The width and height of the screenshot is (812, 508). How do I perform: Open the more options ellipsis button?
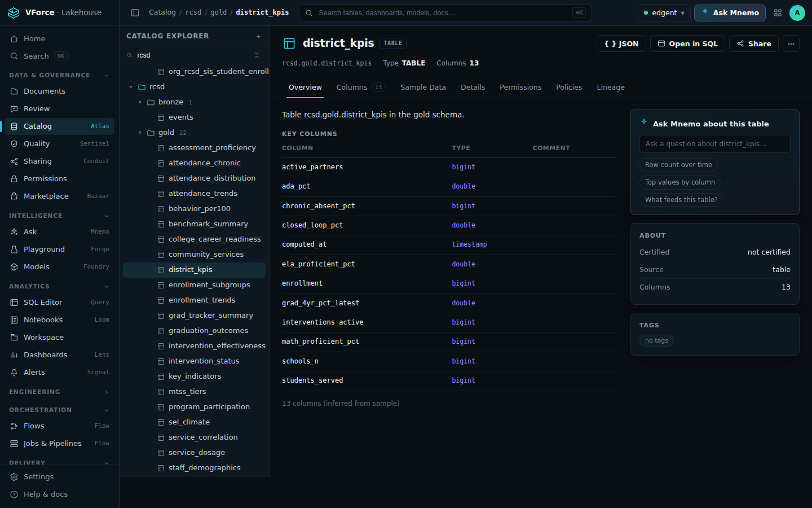(x=791, y=43)
